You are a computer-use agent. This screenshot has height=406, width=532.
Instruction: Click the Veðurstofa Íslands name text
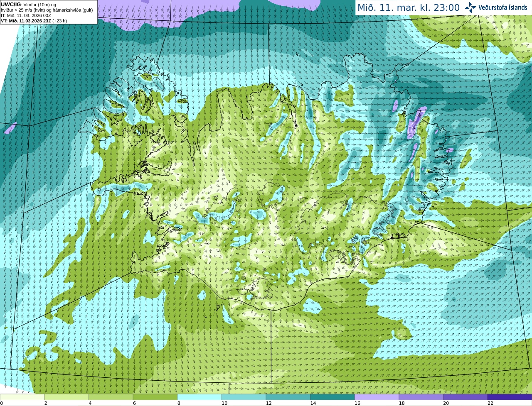click(503, 7)
